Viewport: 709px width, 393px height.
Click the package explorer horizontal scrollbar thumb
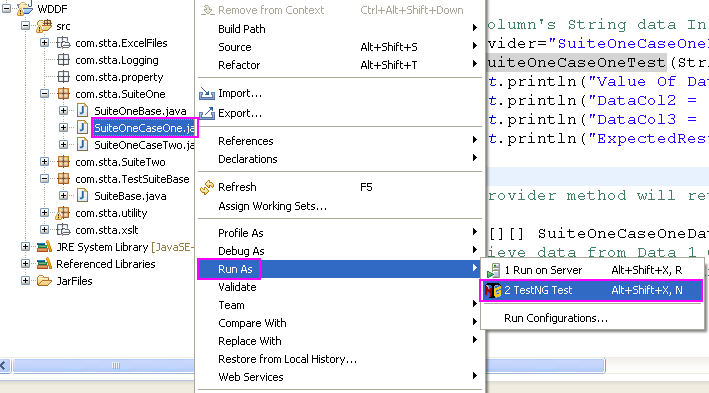[104, 365]
